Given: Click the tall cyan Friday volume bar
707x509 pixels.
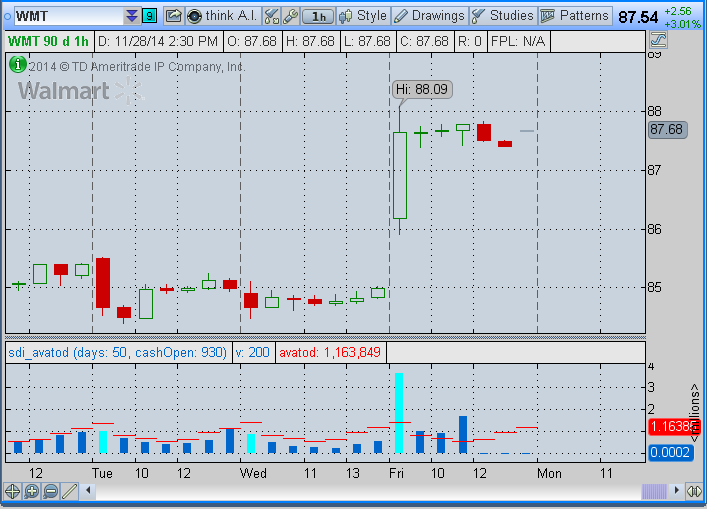Looking at the screenshot, I should pos(399,413).
